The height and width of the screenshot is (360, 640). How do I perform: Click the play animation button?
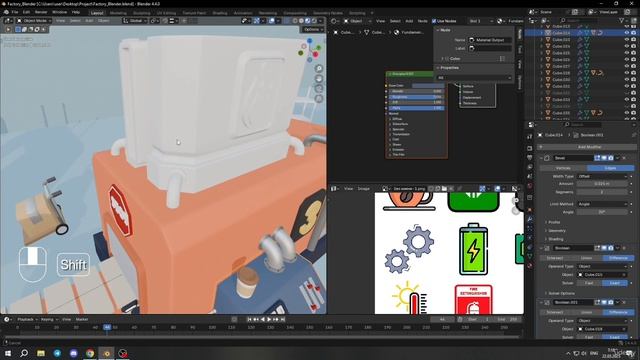tap(269, 319)
